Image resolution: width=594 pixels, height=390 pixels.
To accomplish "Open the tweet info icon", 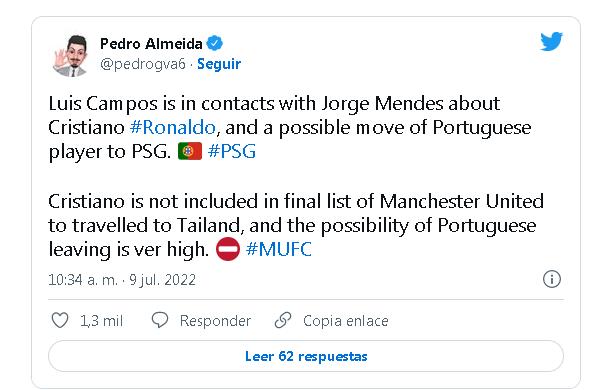I will coord(552,279).
